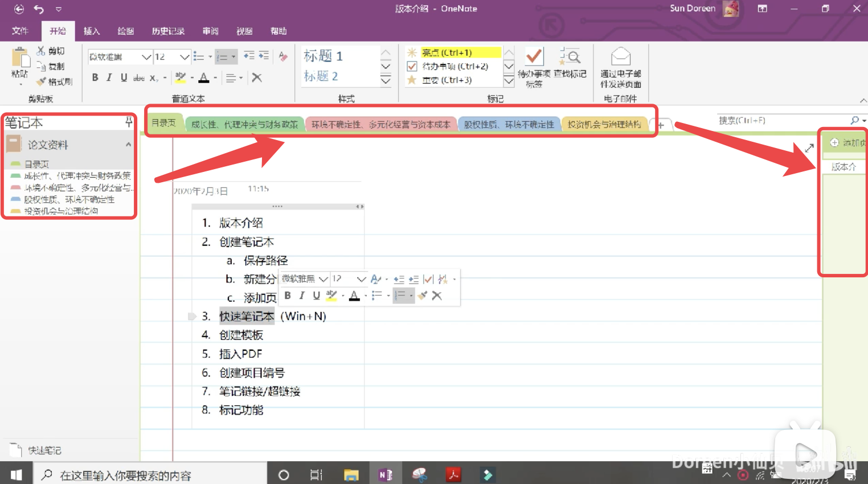Email the page via 通过电子邮件发送页面
868x484 pixels.
pyautogui.click(x=621, y=68)
